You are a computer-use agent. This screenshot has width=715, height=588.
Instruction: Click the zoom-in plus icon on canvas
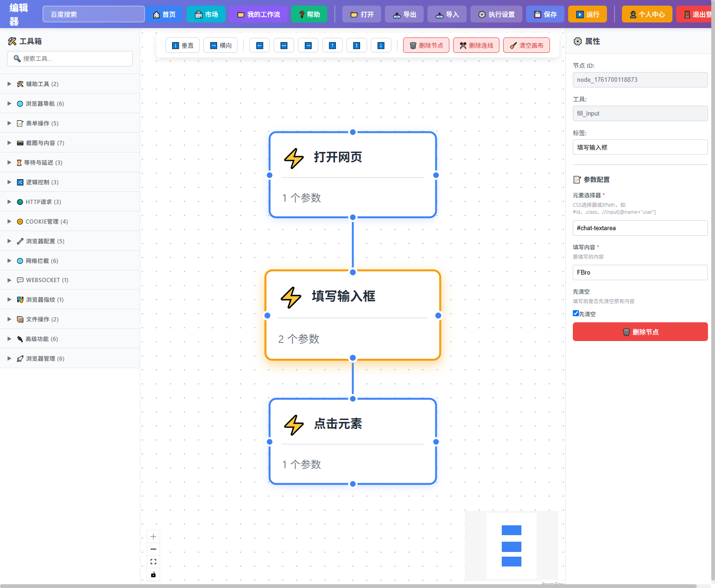coord(153,536)
